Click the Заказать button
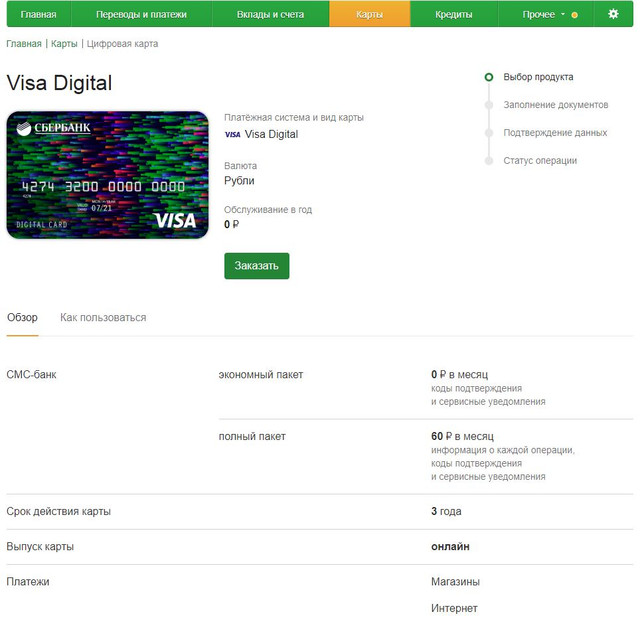Image resolution: width=640 pixels, height=625 pixels. pyautogui.click(x=257, y=266)
